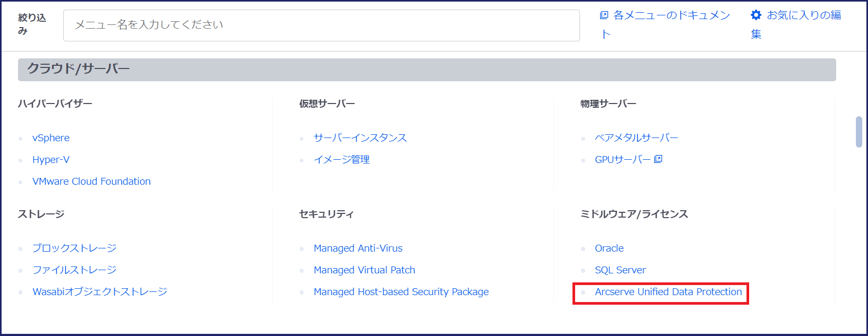Select Managed Virtual Patch link

364,270
